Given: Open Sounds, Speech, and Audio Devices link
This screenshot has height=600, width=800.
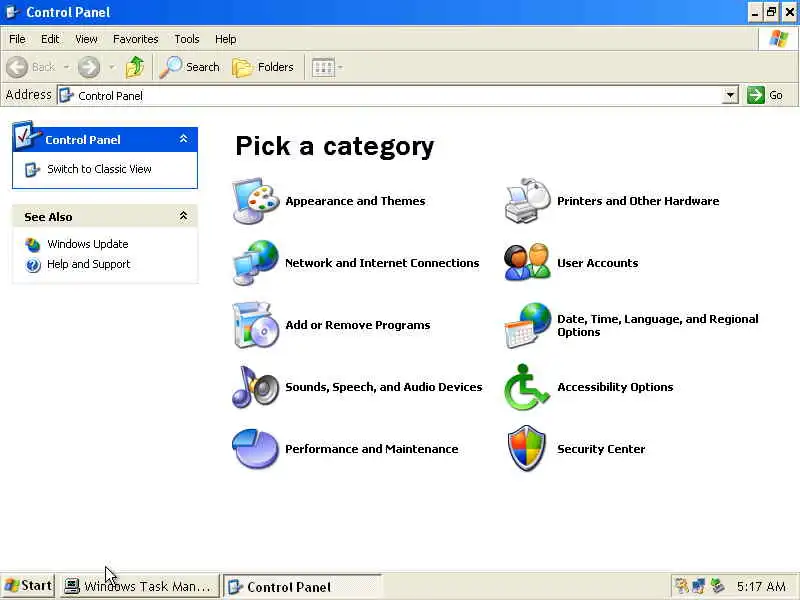Looking at the screenshot, I should (x=384, y=387).
